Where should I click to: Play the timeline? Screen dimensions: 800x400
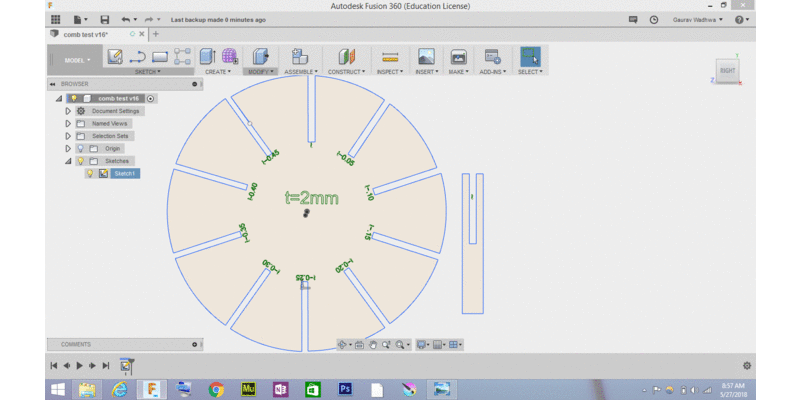pyautogui.click(x=80, y=365)
